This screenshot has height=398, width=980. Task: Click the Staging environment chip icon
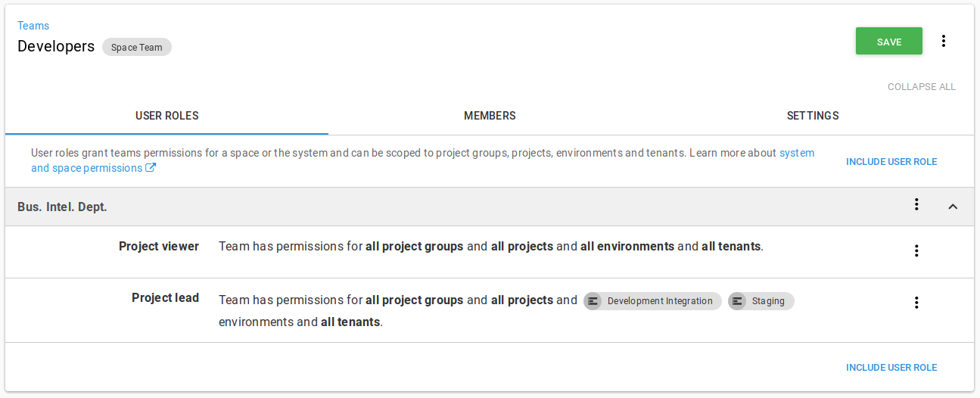(738, 301)
